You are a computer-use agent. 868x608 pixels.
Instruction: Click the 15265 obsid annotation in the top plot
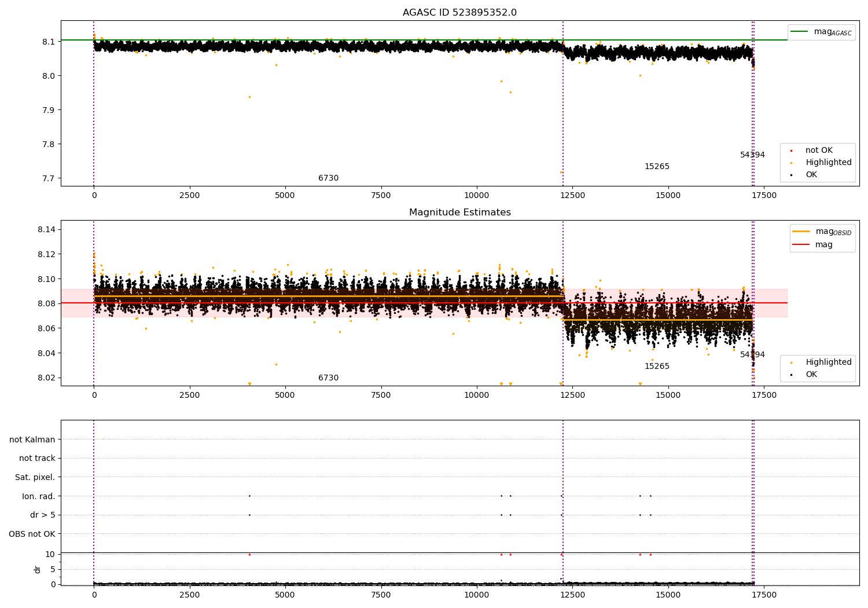tap(657, 167)
